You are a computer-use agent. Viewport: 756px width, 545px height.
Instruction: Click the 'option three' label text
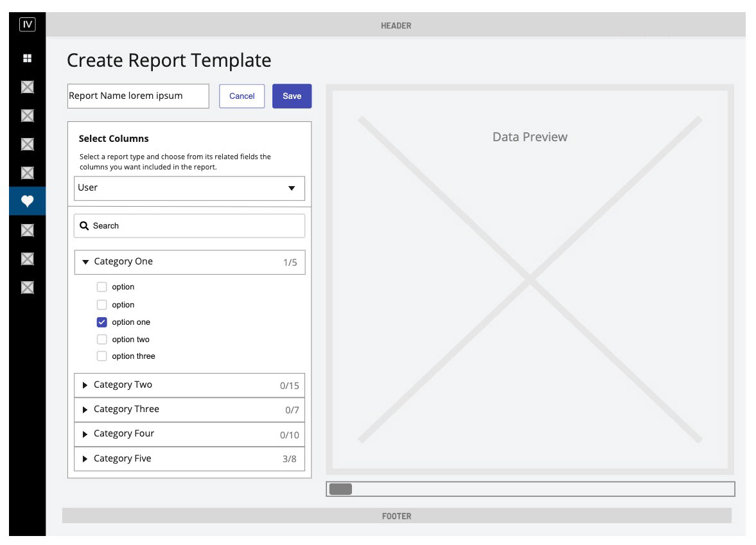(x=134, y=356)
